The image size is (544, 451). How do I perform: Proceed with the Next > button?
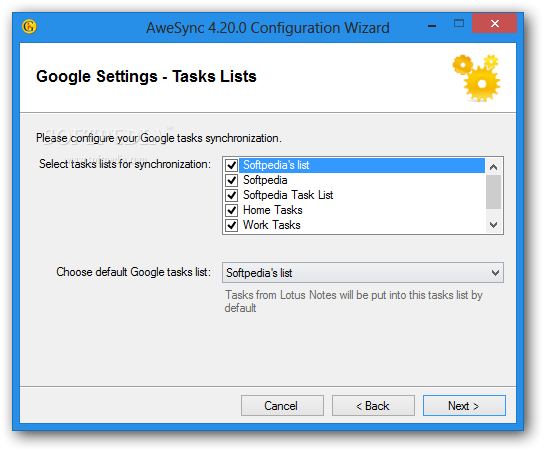tap(464, 405)
